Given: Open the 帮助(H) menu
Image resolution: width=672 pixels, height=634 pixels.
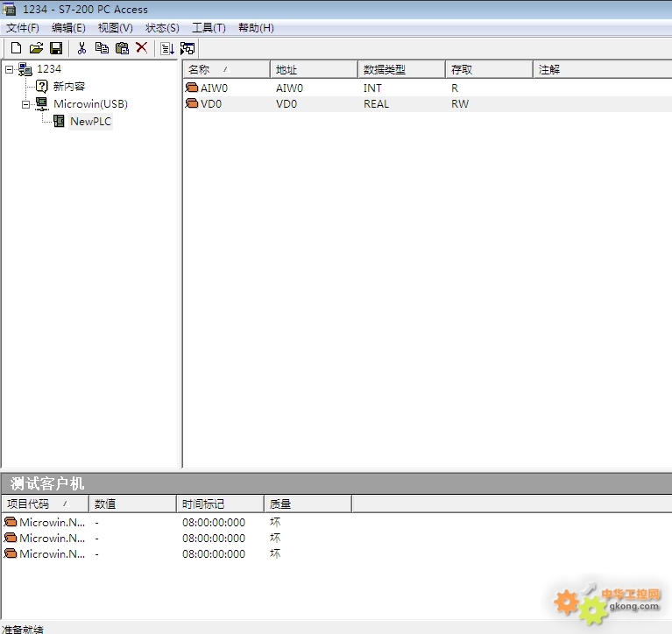Looking at the screenshot, I should pyautogui.click(x=256, y=28).
